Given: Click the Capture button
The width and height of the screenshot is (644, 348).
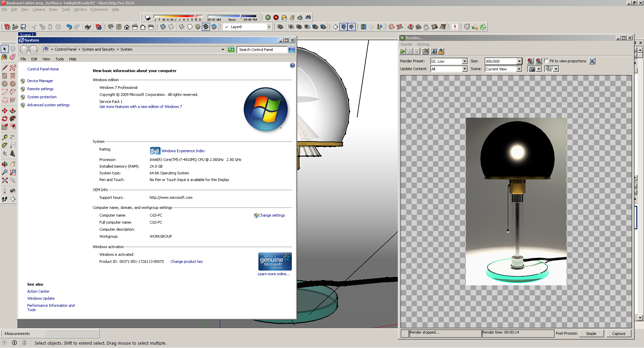Looking at the screenshot, I should pyautogui.click(x=619, y=334).
